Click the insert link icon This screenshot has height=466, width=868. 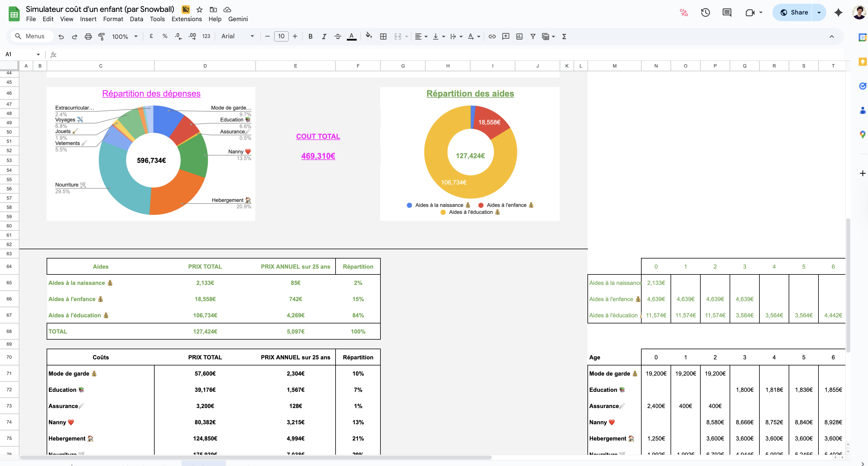click(x=492, y=37)
